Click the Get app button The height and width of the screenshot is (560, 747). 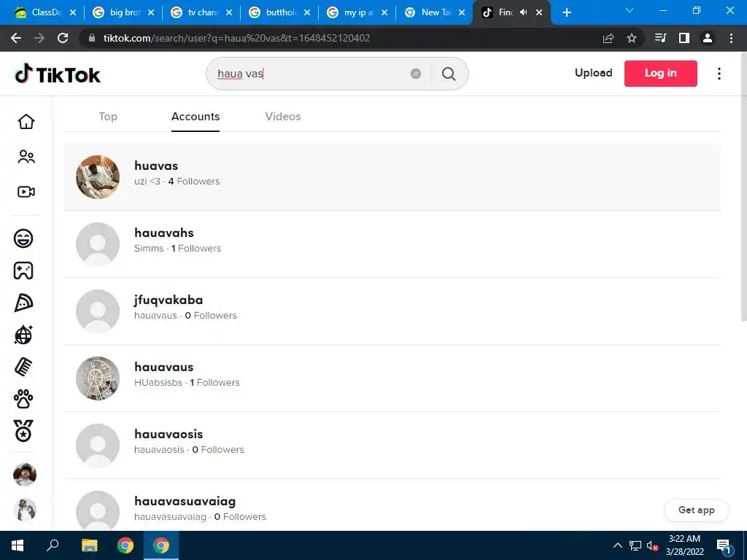[696, 510]
